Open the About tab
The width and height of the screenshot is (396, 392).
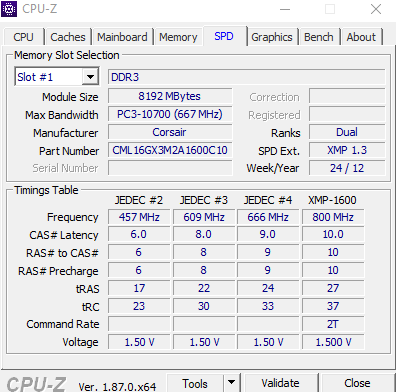361,37
